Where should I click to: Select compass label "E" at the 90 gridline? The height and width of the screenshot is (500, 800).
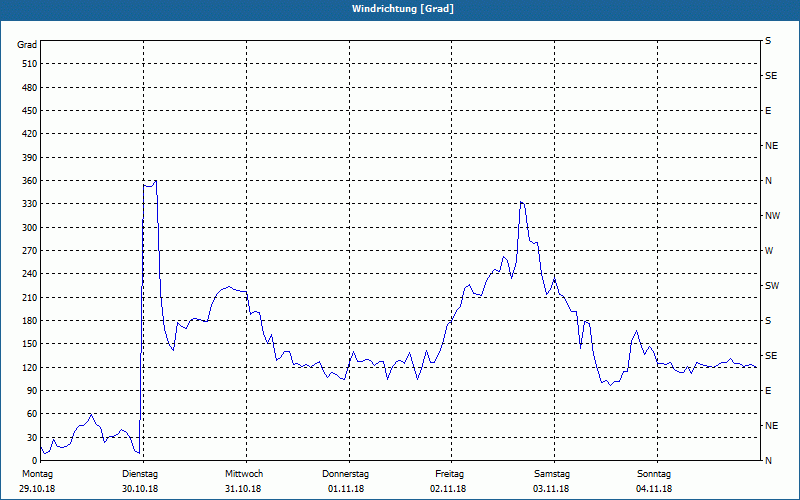click(768, 391)
